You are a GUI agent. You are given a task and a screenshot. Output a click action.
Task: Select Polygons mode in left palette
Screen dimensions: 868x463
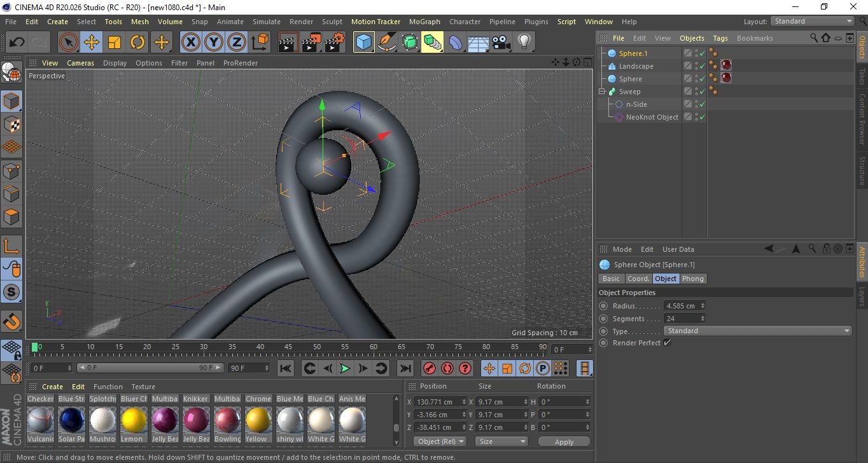[11, 216]
